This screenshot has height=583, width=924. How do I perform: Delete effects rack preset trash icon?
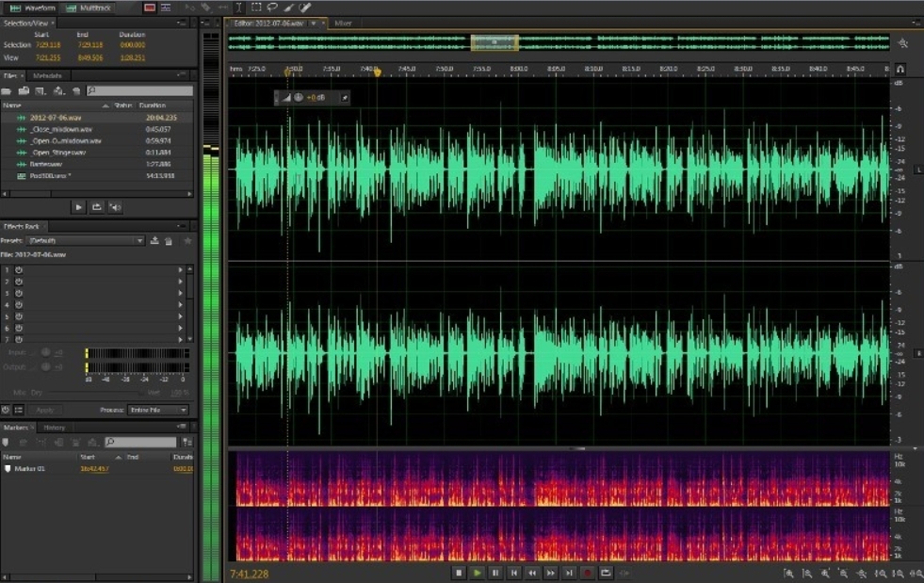pyautogui.click(x=169, y=240)
